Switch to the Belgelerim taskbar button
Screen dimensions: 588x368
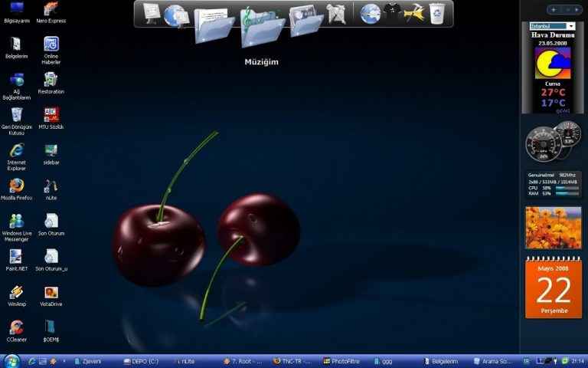444,360
